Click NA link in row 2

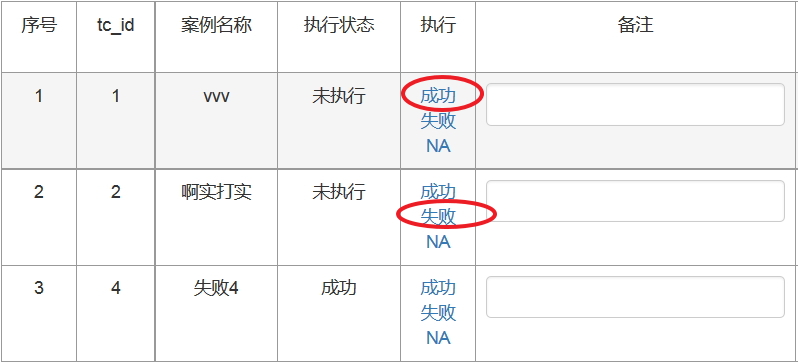438,242
